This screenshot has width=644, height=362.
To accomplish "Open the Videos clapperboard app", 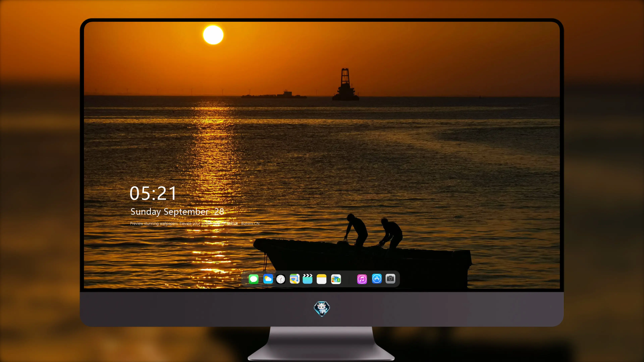I will (308, 279).
